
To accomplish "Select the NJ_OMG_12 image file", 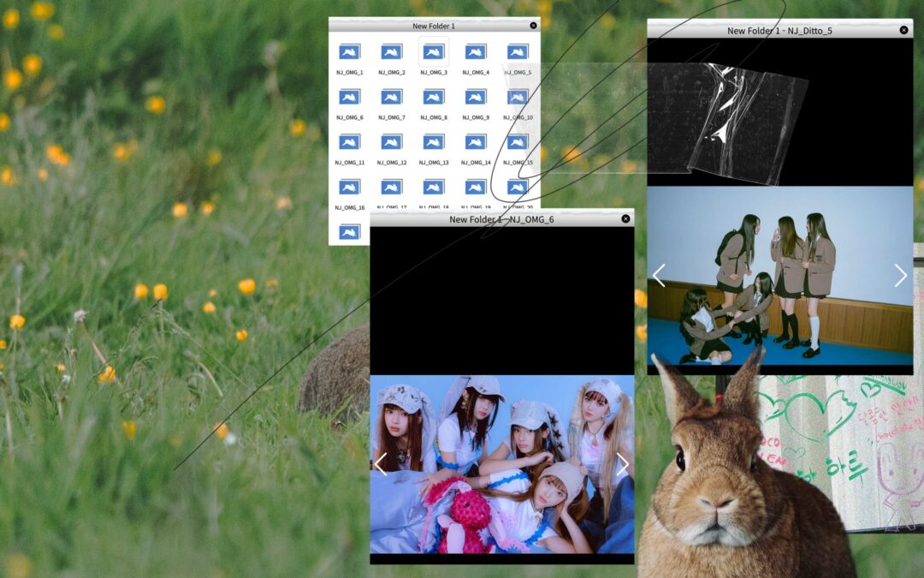I will (391, 142).
